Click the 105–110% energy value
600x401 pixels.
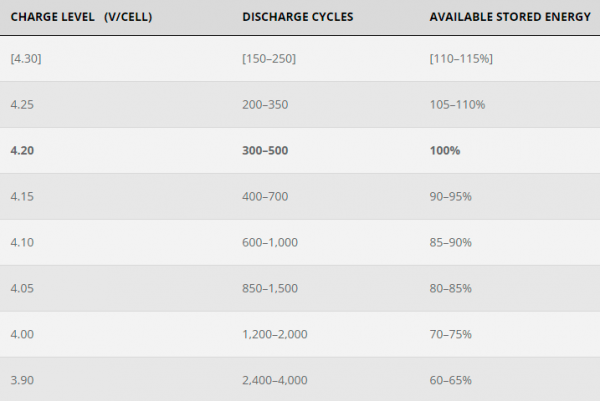pyautogui.click(x=457, y=104)
